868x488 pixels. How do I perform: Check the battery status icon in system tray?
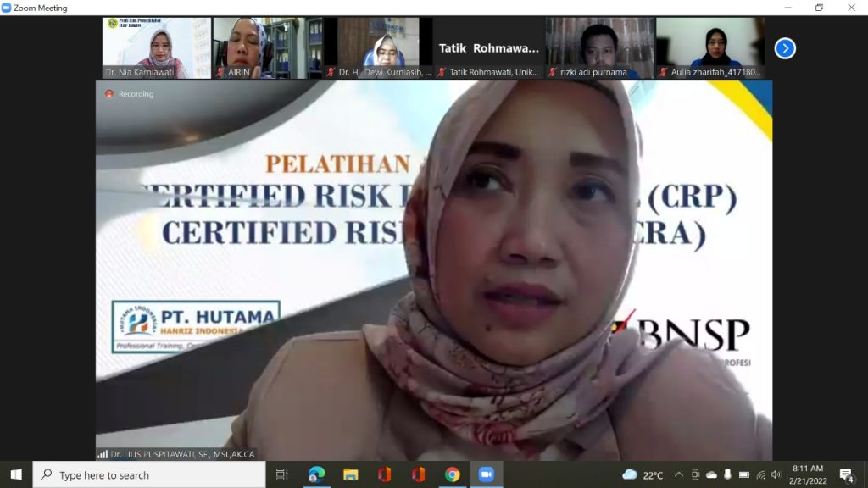coord(744,474)
